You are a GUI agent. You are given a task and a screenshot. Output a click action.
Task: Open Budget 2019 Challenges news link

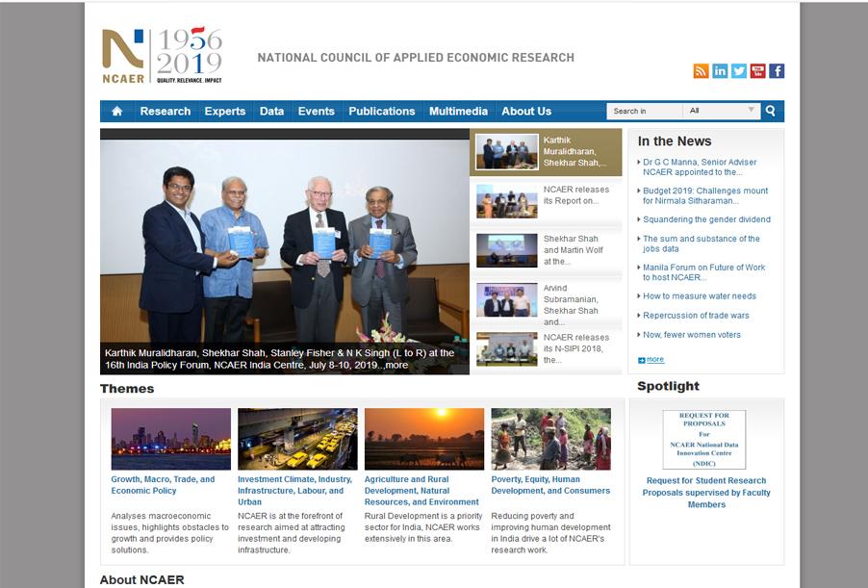coord(705,196)
